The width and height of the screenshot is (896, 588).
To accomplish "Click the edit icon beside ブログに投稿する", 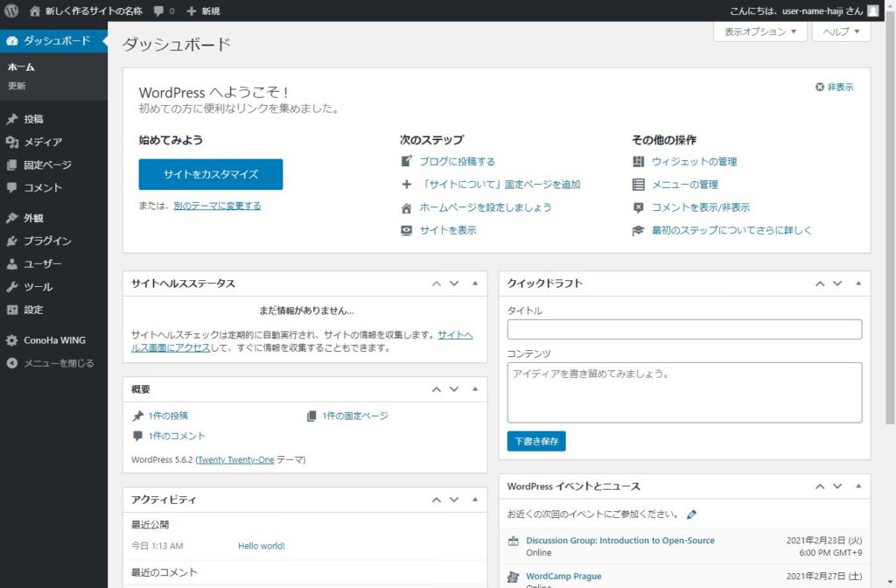I will [x=406, y=161].
